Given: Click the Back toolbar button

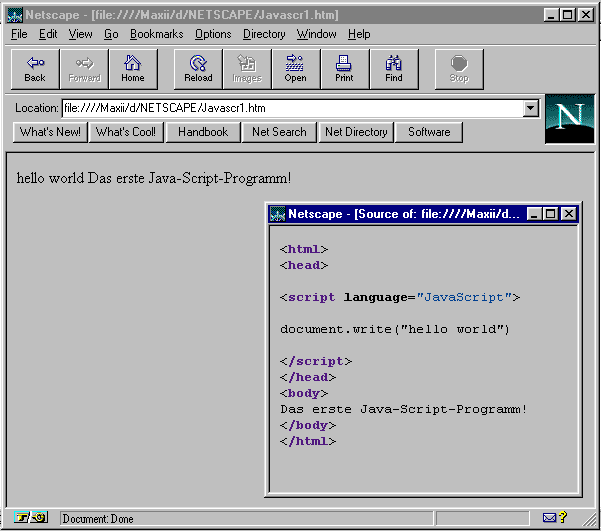Looking at the screenshot, I should pyautogui.click(x=35, y=69).
